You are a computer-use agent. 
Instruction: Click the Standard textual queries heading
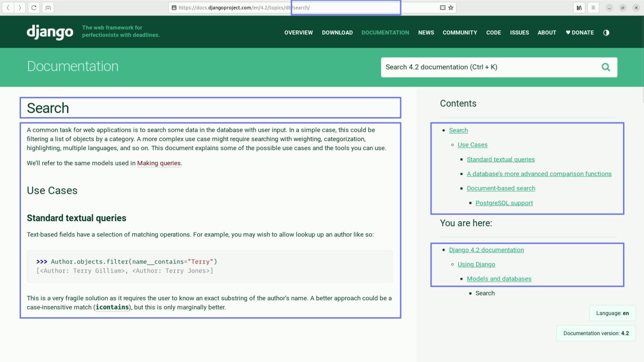pyautogui.click(x=76, y=218)
